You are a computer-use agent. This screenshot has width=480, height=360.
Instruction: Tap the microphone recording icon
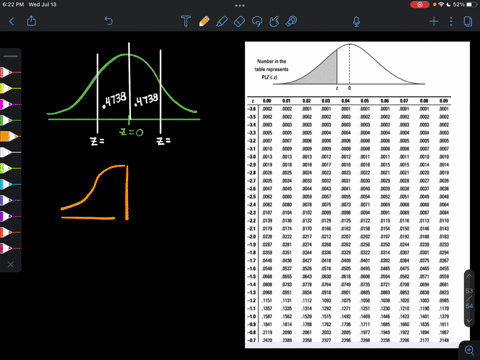click(356, 22)
